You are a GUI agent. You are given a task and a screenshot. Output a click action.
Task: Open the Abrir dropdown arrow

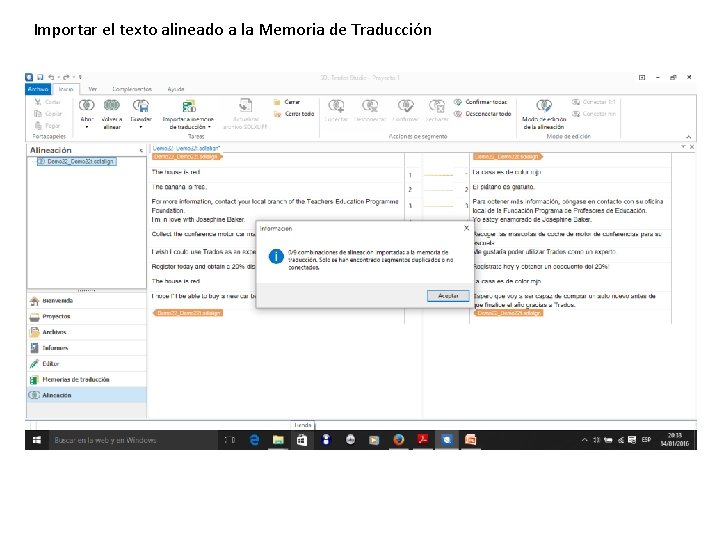87,127
